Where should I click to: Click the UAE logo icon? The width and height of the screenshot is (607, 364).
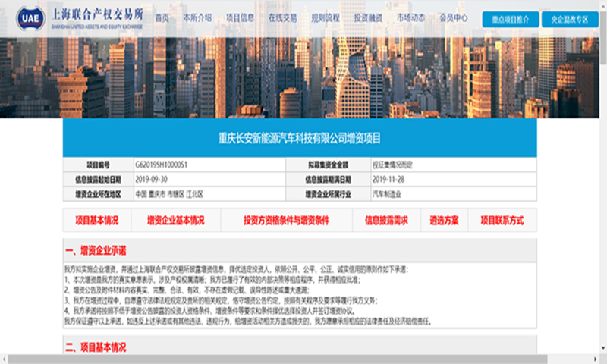point(30,17)
